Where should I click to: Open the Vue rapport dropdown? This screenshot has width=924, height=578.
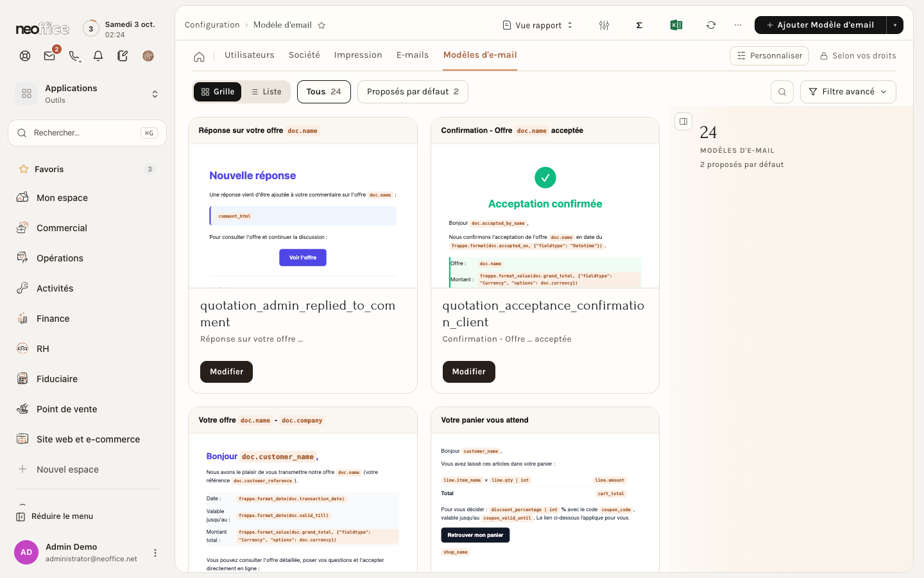[x=538, y=25]
